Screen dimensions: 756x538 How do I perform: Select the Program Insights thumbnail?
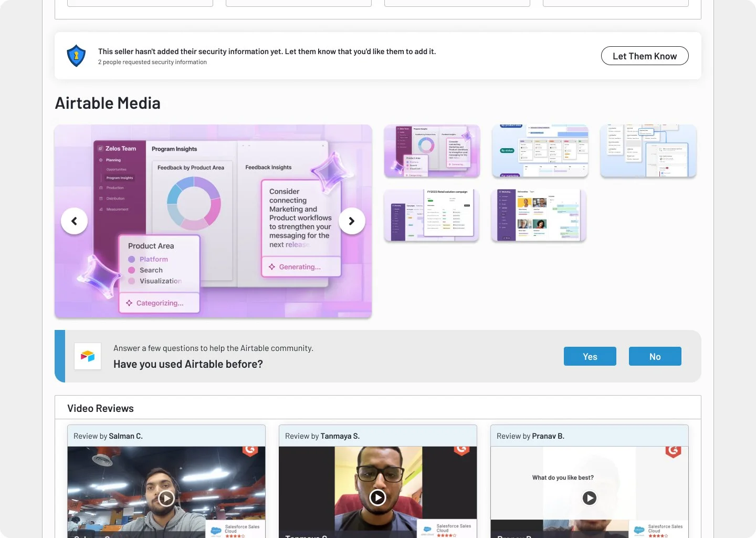click(x=432, y=151)
